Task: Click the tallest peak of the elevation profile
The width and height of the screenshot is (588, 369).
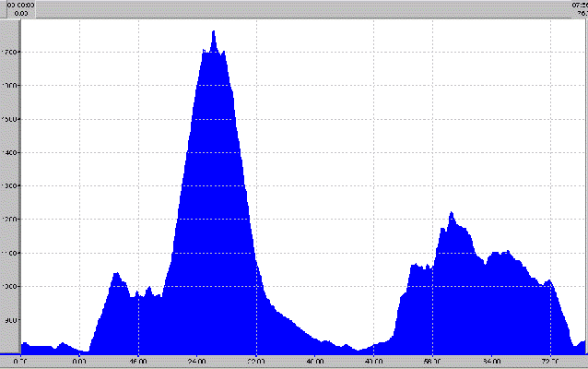Action: tap(214, 33)
